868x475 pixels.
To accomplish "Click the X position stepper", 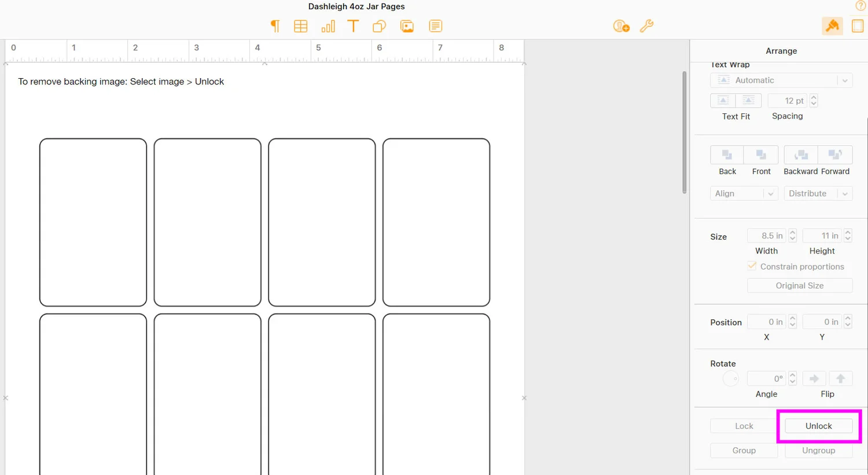I will [x=793, y=322].
